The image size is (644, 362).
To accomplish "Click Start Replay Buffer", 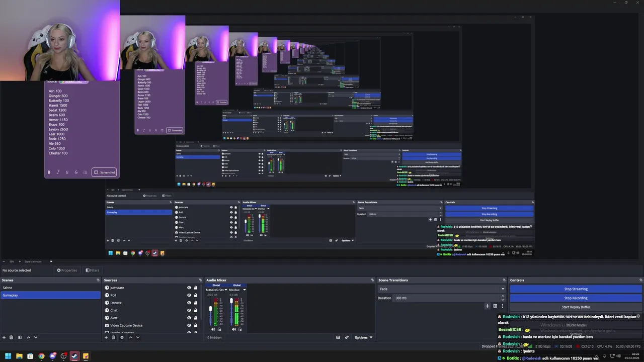I will (576, 307).
